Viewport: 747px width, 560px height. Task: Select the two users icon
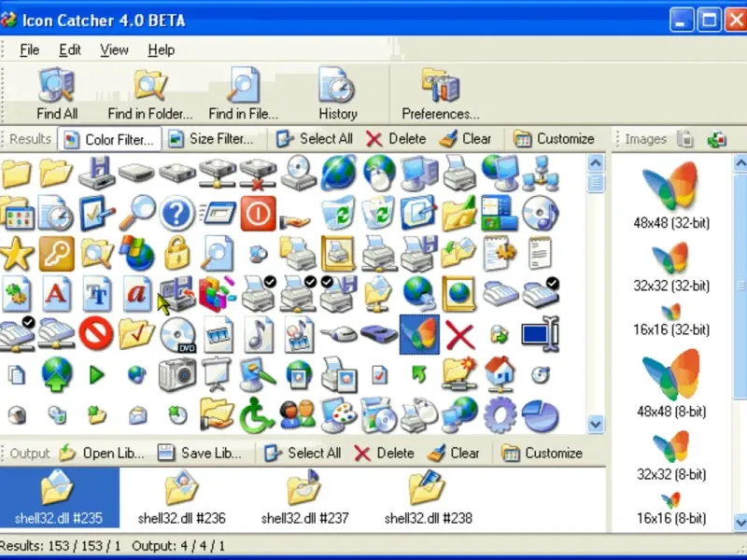[298, 415]
